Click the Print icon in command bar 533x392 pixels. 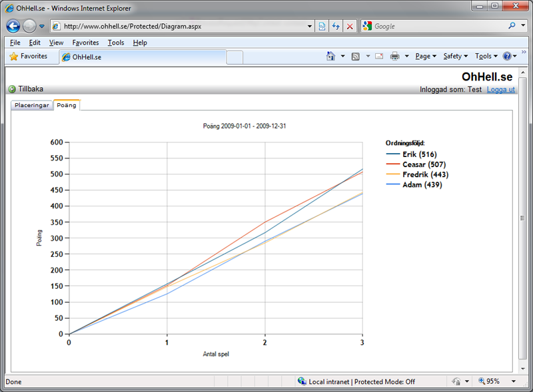tap(394, 57)
